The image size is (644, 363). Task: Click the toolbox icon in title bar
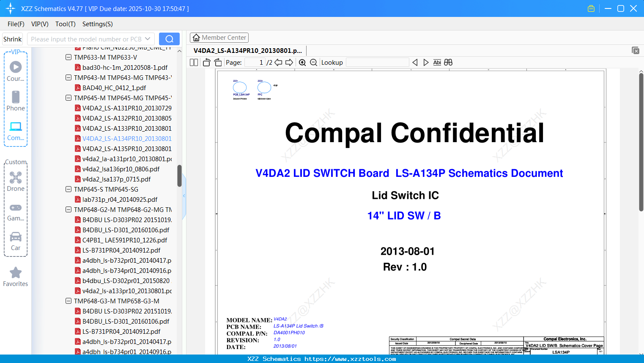tap(591, 8)
